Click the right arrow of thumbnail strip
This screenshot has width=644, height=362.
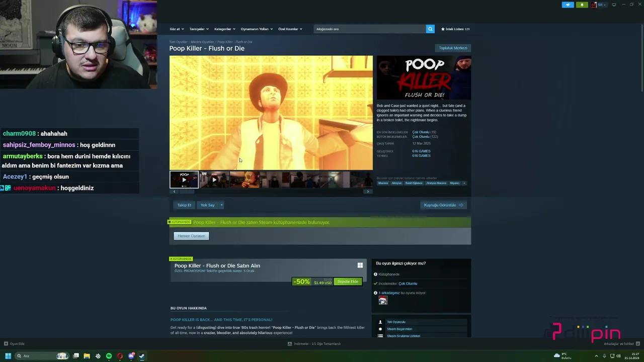pyautogui.click(x=368, y=192)
